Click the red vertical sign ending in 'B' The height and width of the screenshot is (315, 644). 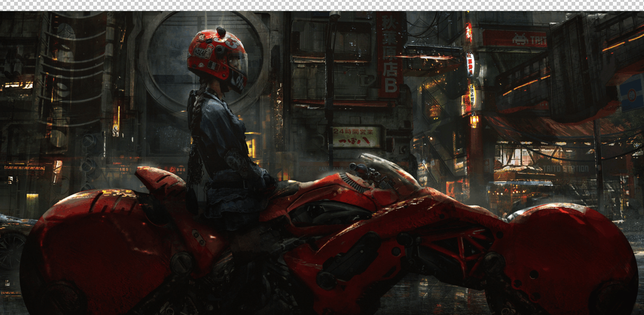[389, 55]
